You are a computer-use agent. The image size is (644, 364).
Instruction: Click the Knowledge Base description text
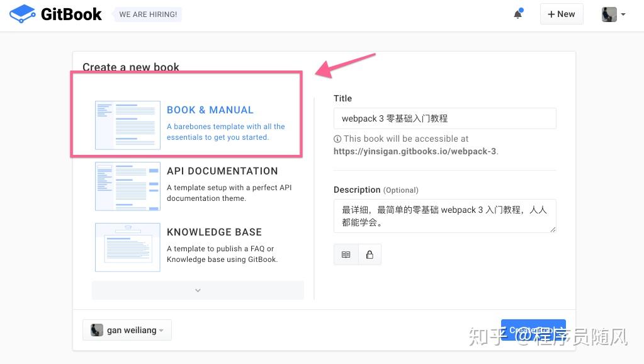pyautogui.click(x=222, y=254)
